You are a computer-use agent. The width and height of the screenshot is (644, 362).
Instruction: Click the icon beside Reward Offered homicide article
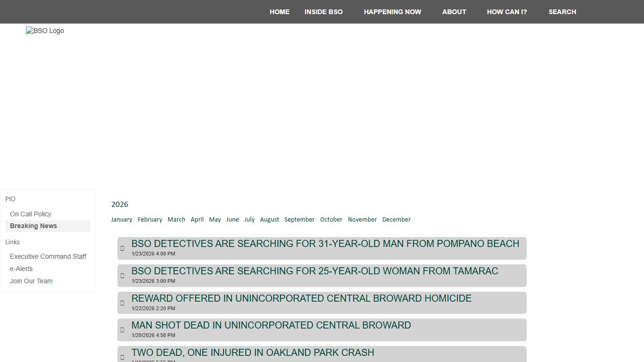point(122,303)
